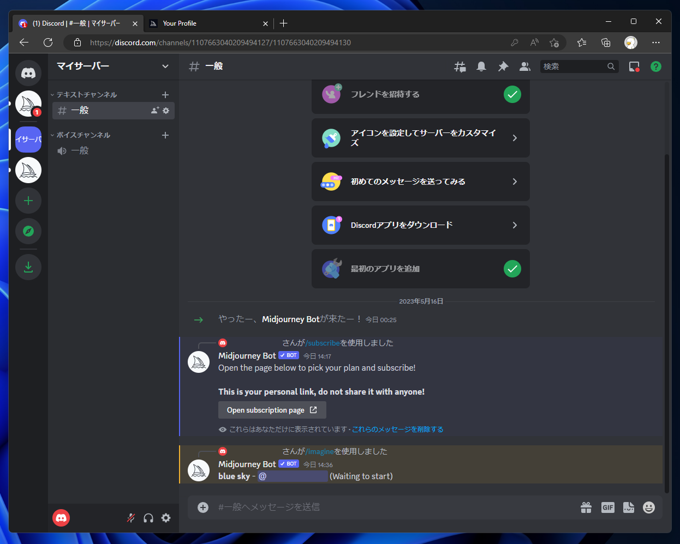This screenshot has width=680, height=544.
Task: Click the @ user mention in blue sky message
Action: 293,476
